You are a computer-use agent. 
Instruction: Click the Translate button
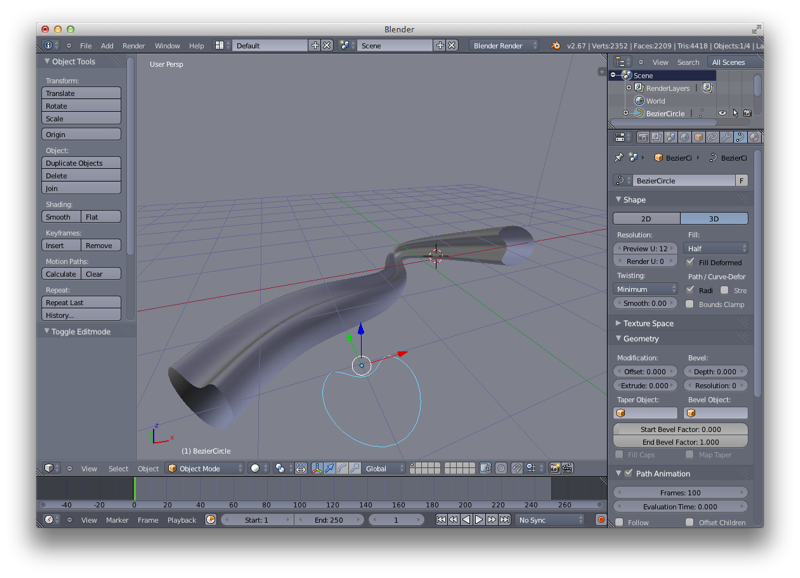pyautogui.click(x=81, y=93)
